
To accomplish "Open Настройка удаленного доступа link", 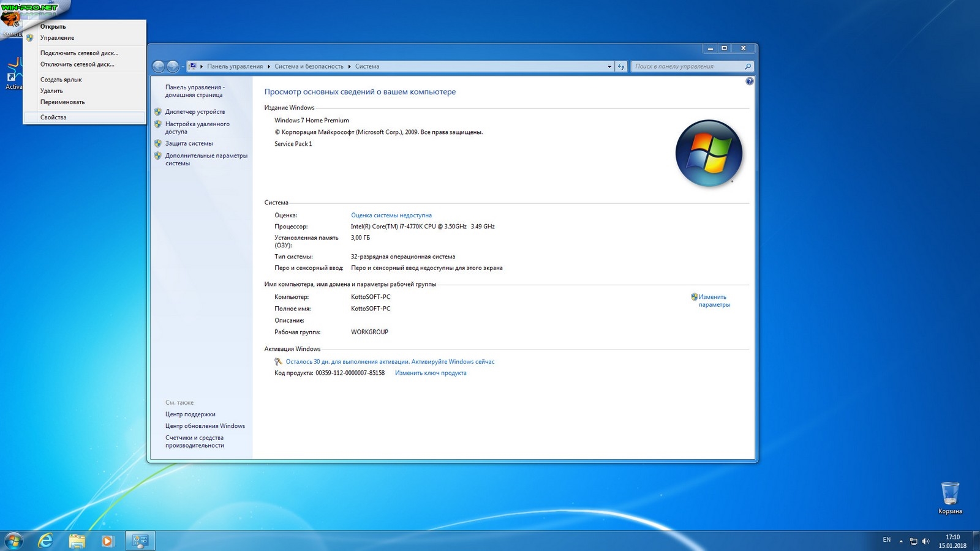I will click(197, 128).
